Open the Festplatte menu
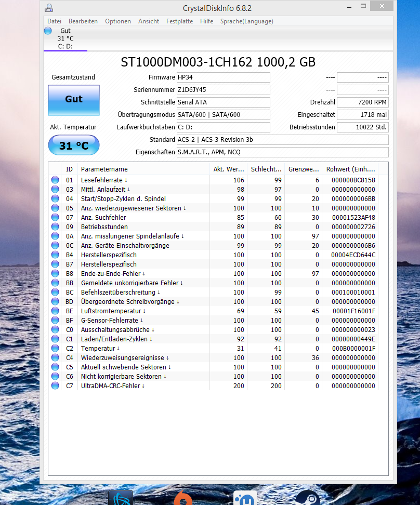Viewport: 420px width, 505px height. pos(179,21)
